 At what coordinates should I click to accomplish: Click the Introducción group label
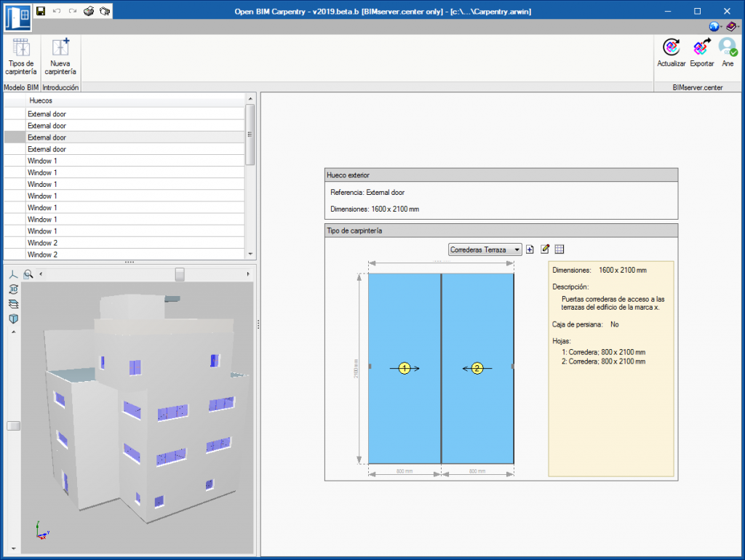click(60, 87)
